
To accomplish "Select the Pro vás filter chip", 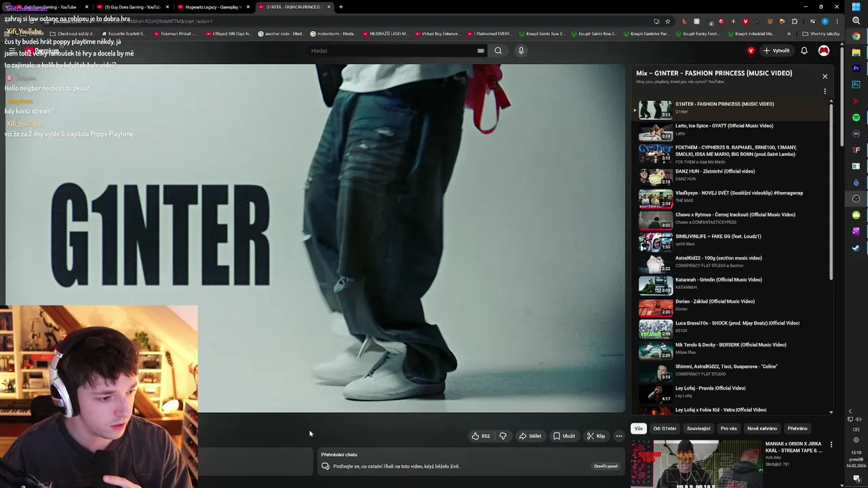I will [x=729, y=428].
